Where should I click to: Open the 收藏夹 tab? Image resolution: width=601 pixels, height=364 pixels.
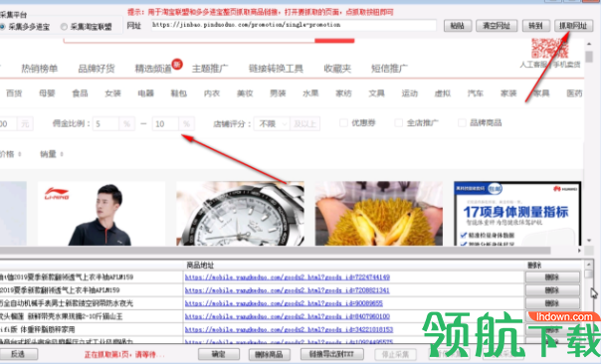tap(337, 69)
